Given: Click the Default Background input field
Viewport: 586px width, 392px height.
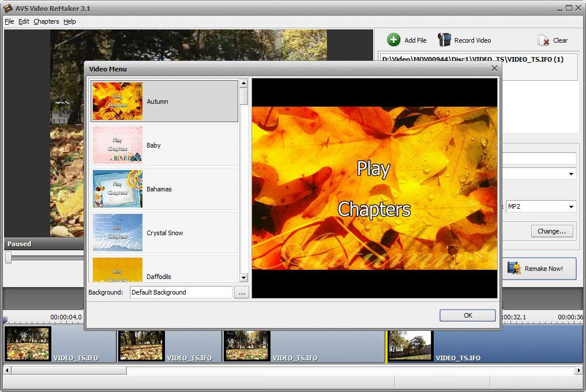Looking at the screenshot, I should click(181, 292).
